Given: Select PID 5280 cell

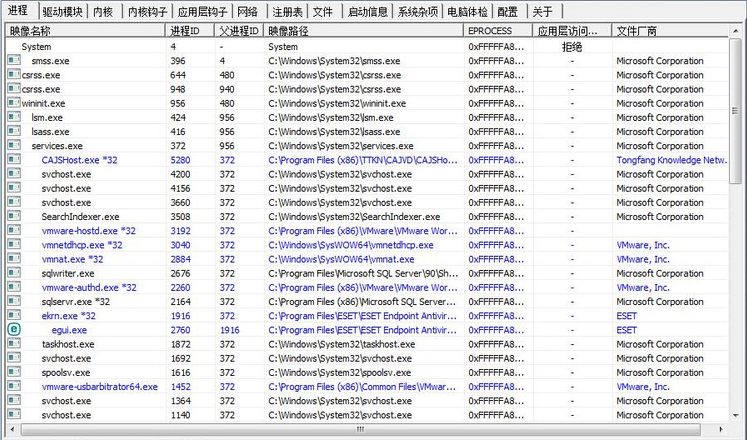Looking at the screenshot, I should (x=181, y=160).
